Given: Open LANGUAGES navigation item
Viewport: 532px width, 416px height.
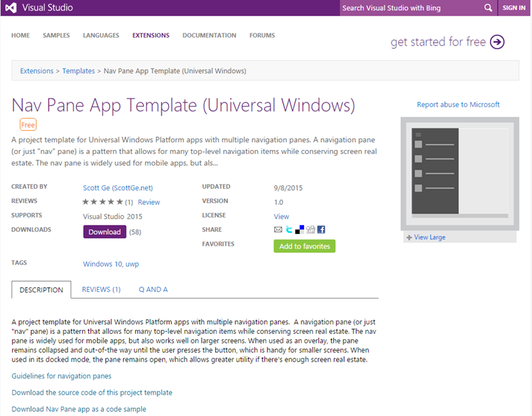Looking at the screenshot, I should pos(101,35).
